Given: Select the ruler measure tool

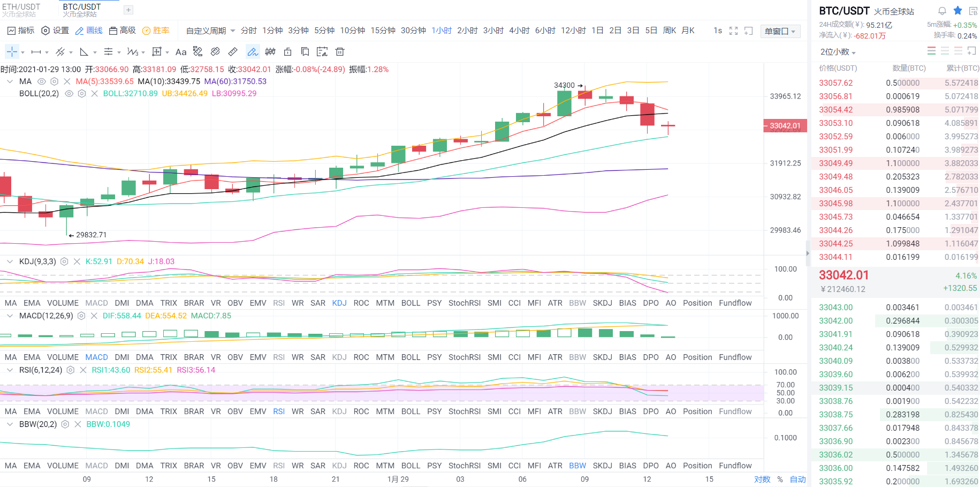Looking at the screenshot, I should pos(233,51).
